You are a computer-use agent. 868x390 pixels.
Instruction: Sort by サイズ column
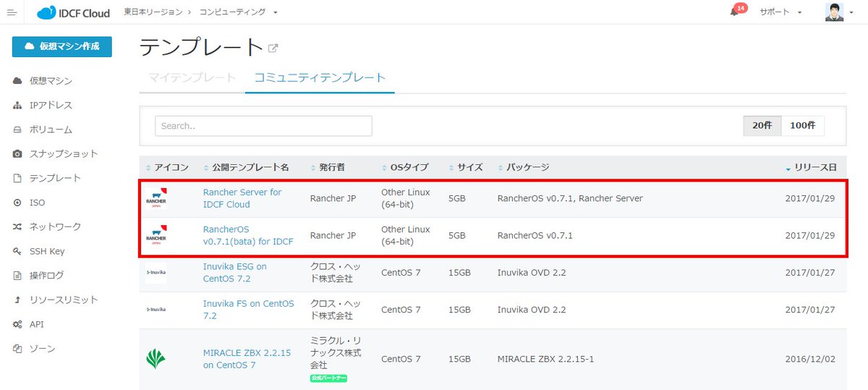click(x=466, y=168)
